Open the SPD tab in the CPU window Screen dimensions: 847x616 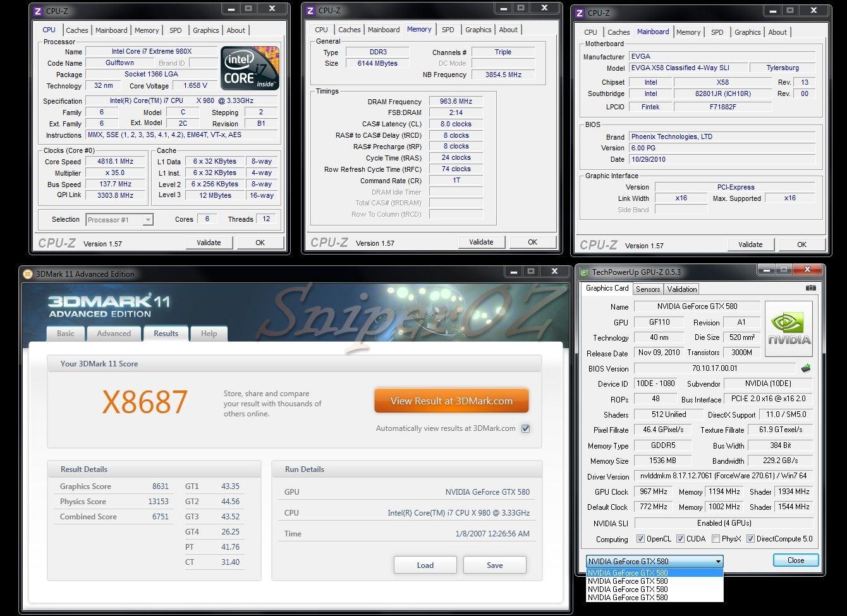(176, 30)
